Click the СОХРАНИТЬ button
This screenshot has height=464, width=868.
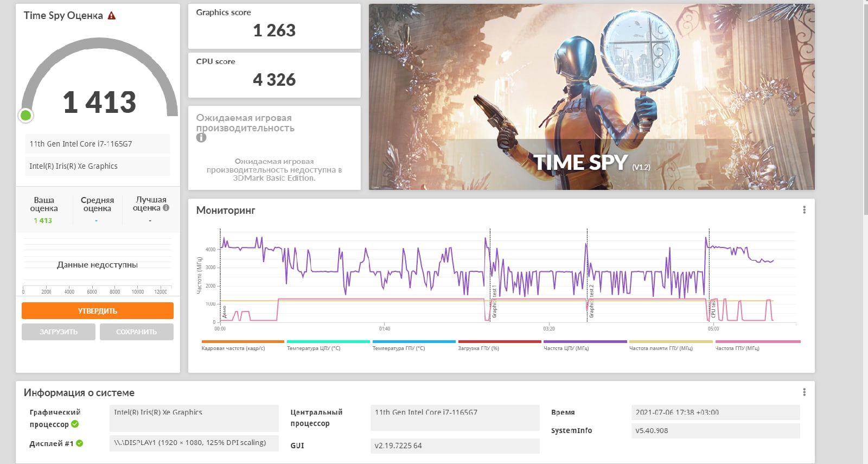pyautogui.click(x=137, y=332)
